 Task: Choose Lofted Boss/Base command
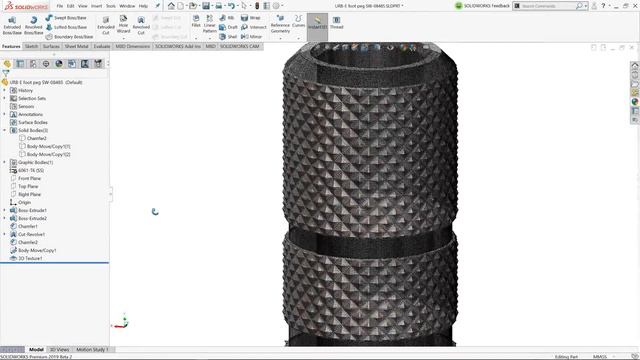[x=66, y=27]
